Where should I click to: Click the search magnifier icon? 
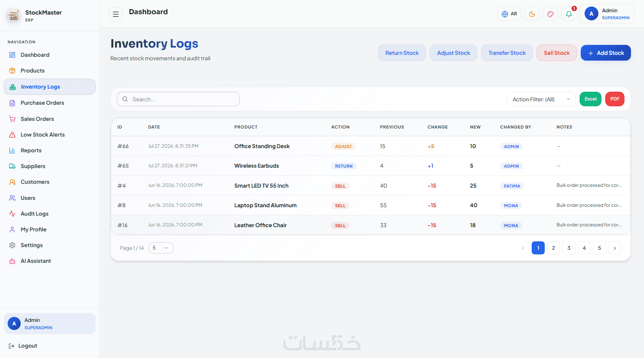[125, 99]
